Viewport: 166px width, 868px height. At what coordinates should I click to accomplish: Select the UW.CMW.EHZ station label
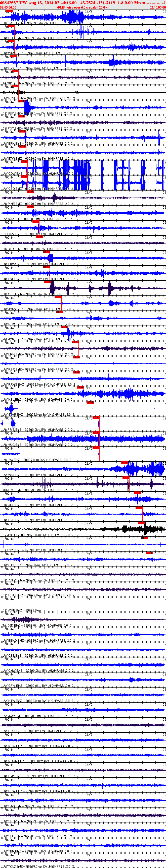click(38, 671)
